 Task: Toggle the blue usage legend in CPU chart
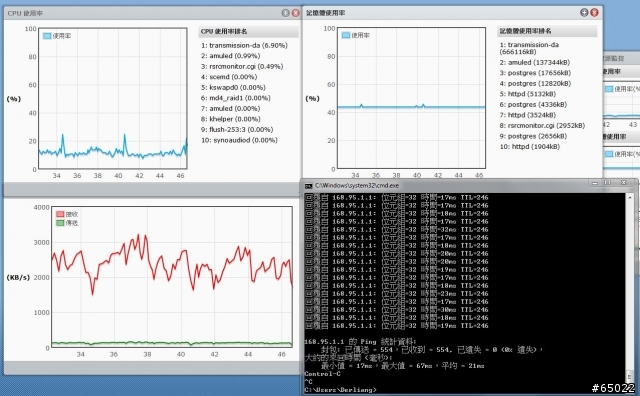point(57,36)
